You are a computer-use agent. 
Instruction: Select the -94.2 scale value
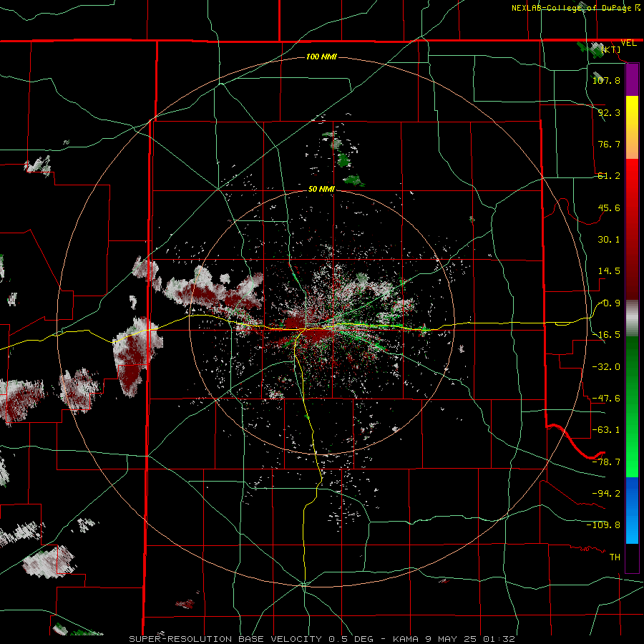606,493
